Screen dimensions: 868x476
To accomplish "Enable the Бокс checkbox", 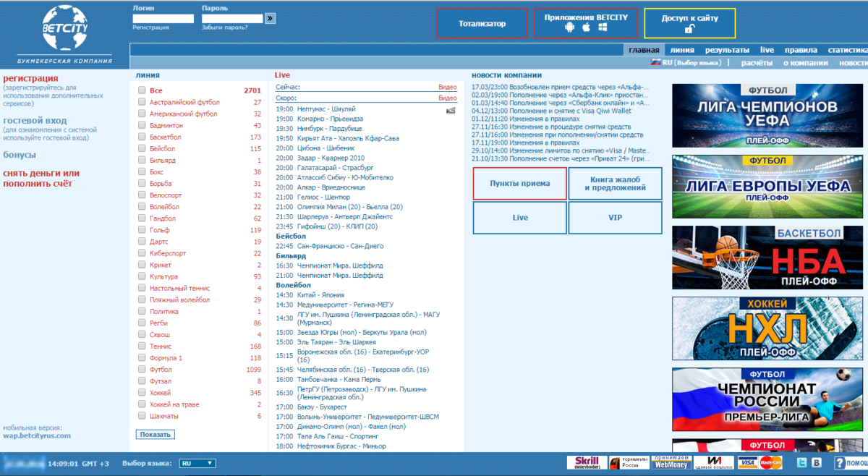I will 142,171.
